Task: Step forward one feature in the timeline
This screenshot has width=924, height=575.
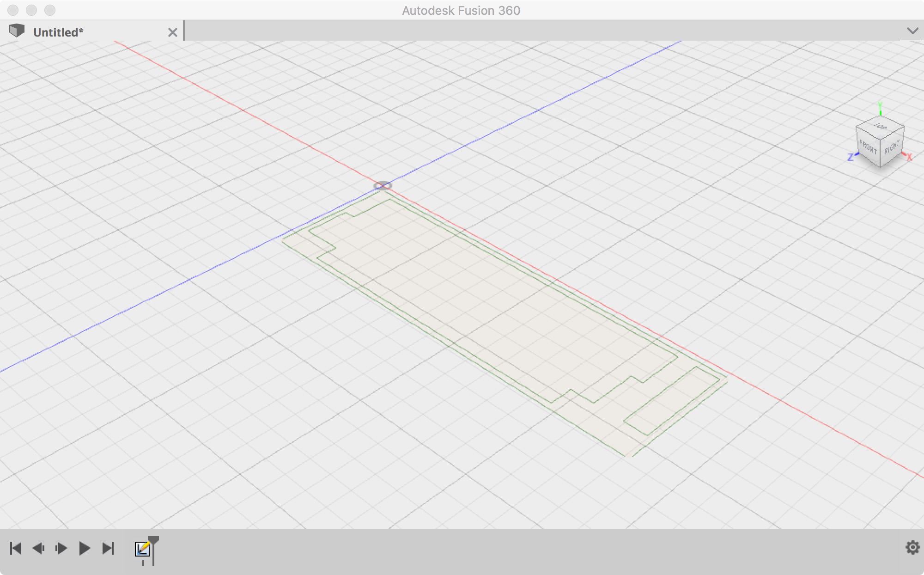Action: [x=61, y=549]
